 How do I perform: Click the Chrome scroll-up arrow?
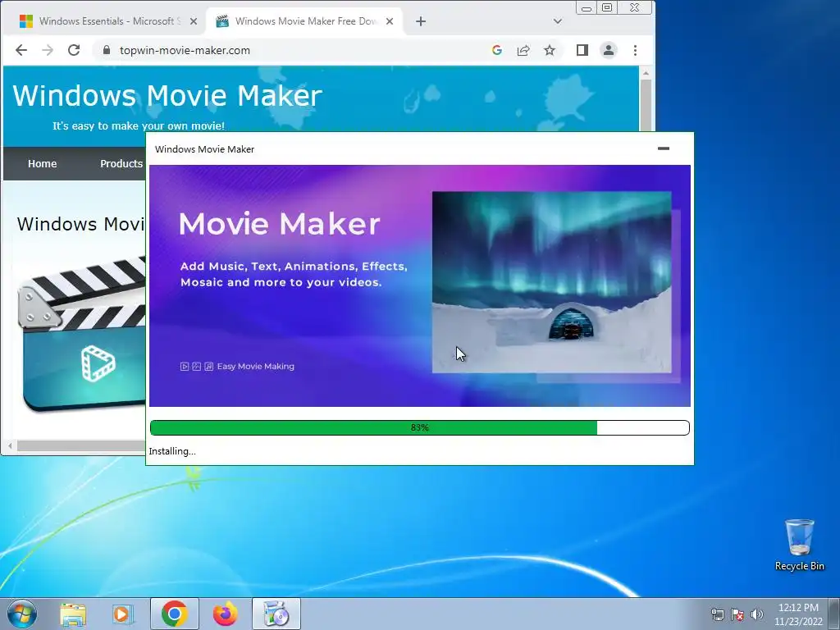point(646,73)
